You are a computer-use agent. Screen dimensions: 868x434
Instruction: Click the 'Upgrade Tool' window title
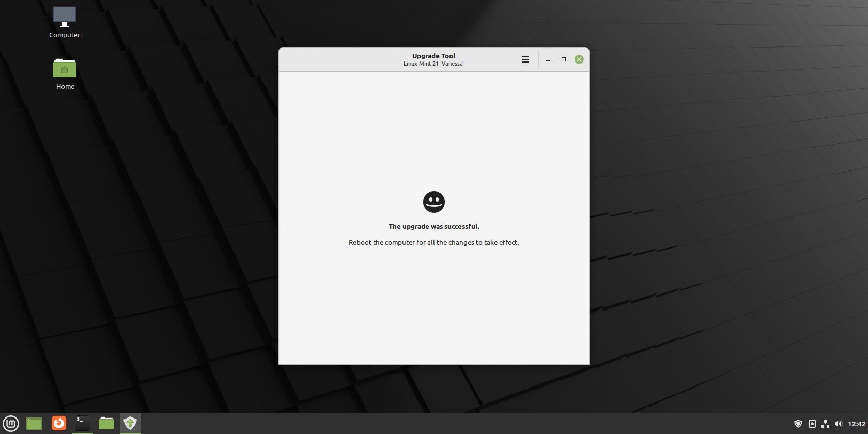434,56
